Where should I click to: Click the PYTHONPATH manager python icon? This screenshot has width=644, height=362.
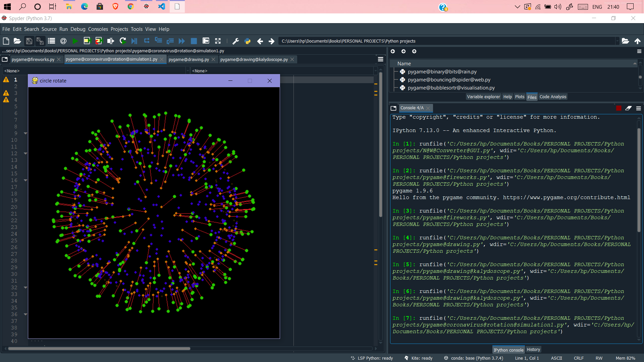(248, 41)
